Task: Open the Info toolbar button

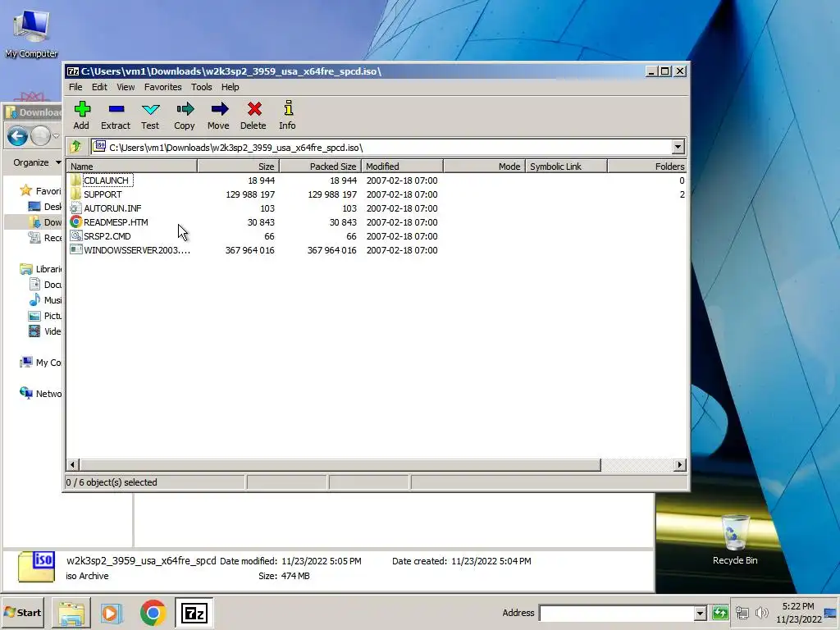Action: tap(288, 115)
